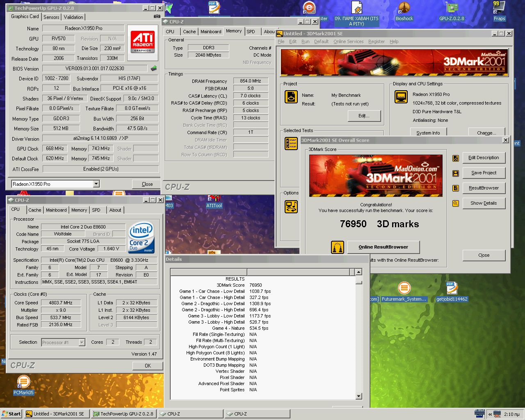Image resolution: width=525 pixels, height=420 pixels.
Task: Switch to the Sensors tab in GPU-Z
Action: (51, 17)
